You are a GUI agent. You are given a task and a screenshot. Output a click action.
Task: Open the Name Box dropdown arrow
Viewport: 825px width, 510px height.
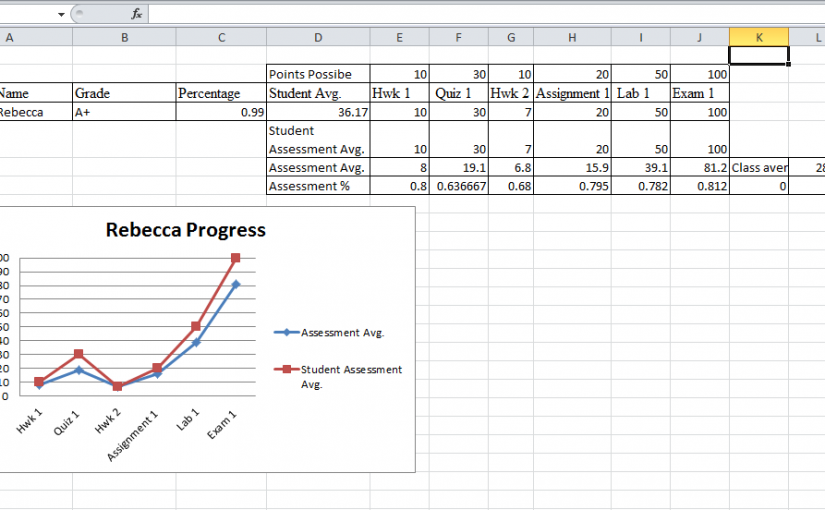point(61,15)
